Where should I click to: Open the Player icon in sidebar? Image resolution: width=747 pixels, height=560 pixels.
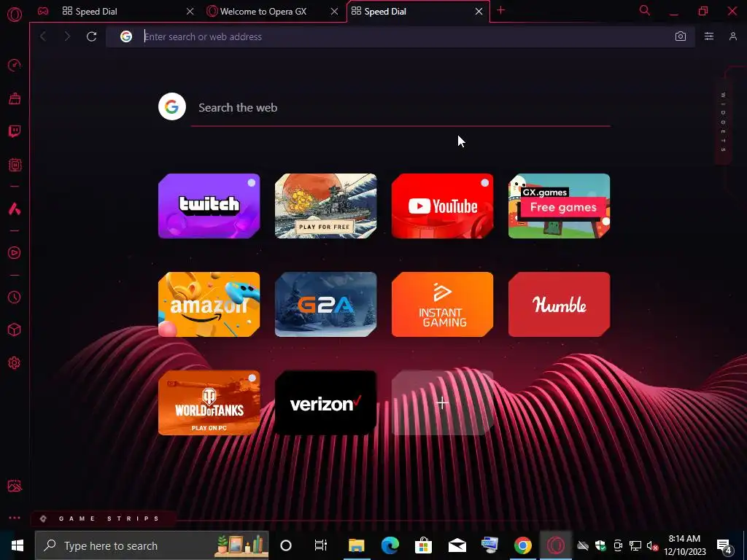15,253
